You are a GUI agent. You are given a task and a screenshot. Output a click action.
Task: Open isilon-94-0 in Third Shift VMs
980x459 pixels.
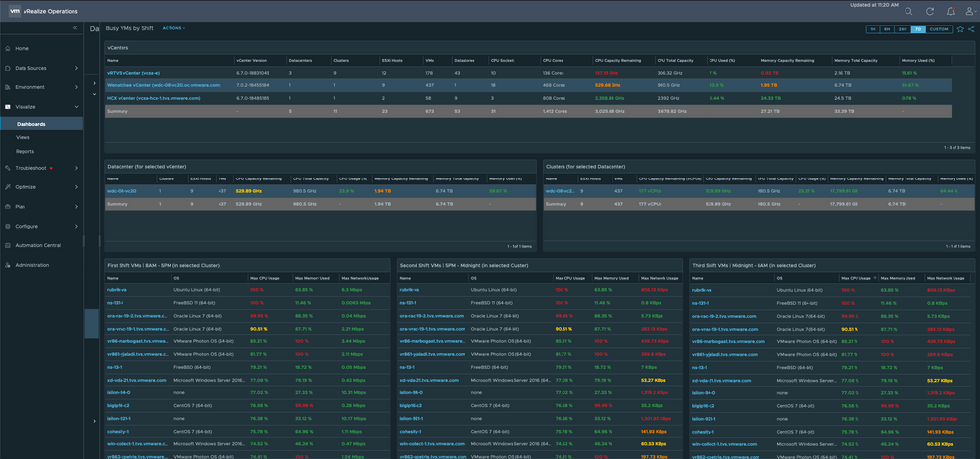click(x=705, y=392)
